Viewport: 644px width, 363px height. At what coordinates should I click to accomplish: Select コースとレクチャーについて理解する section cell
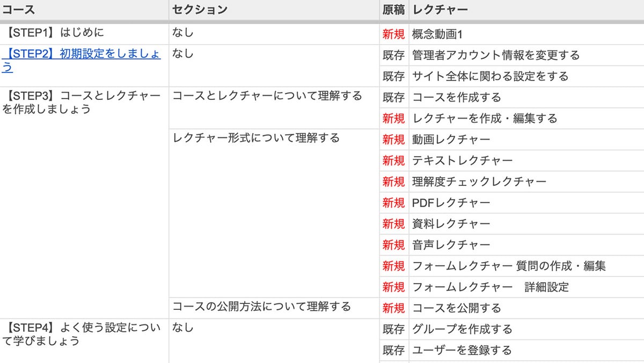tap(274, 107)
